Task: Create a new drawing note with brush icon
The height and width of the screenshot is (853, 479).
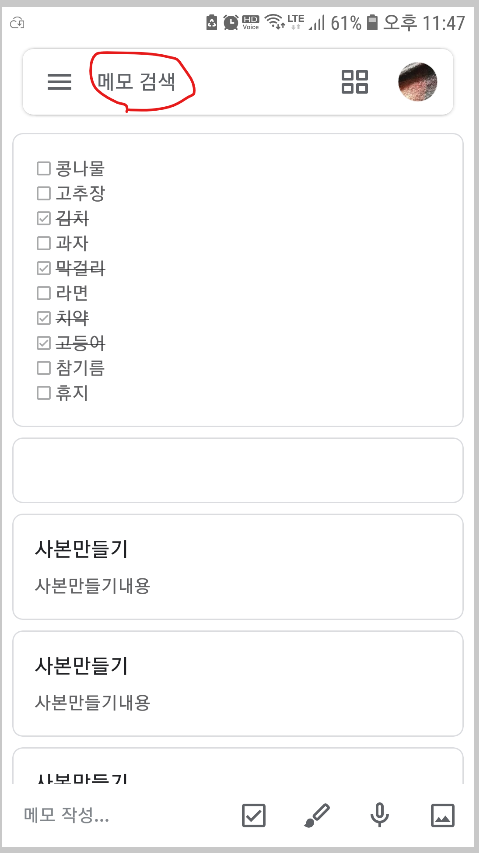Action: click(316, 815)
